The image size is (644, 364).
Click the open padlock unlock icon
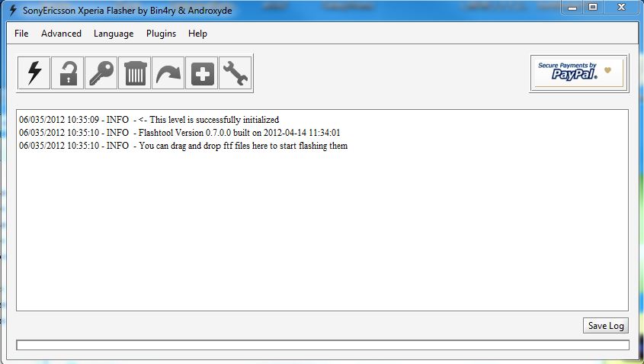[68, 73]
